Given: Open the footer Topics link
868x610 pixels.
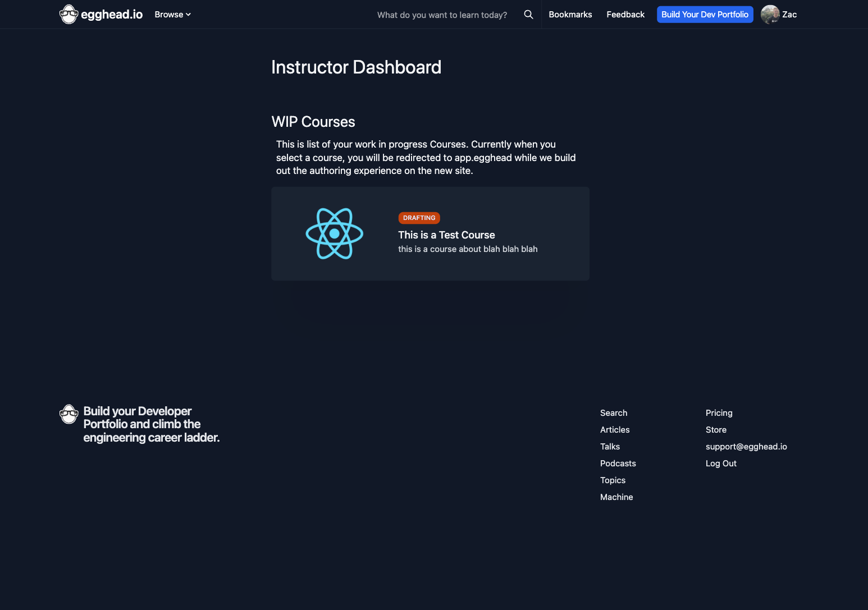Looking at the screenshot, I should point(613,480).
